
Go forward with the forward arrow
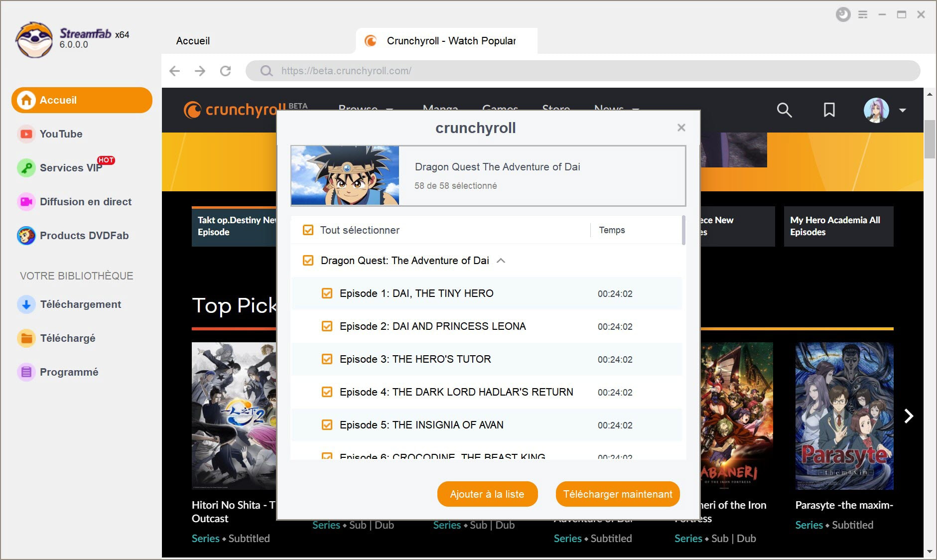pyautogui.click(x=200, y=71)
